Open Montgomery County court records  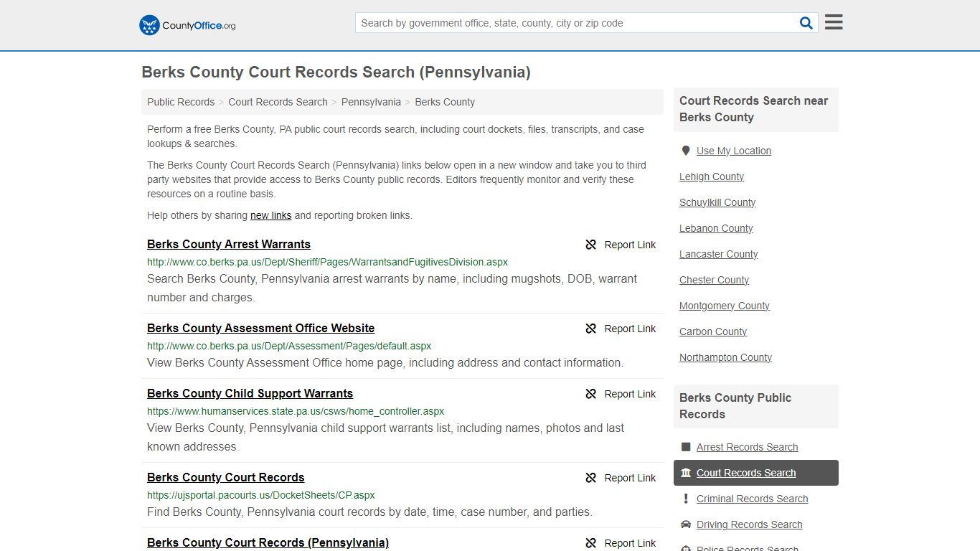(x=725, y=306)
